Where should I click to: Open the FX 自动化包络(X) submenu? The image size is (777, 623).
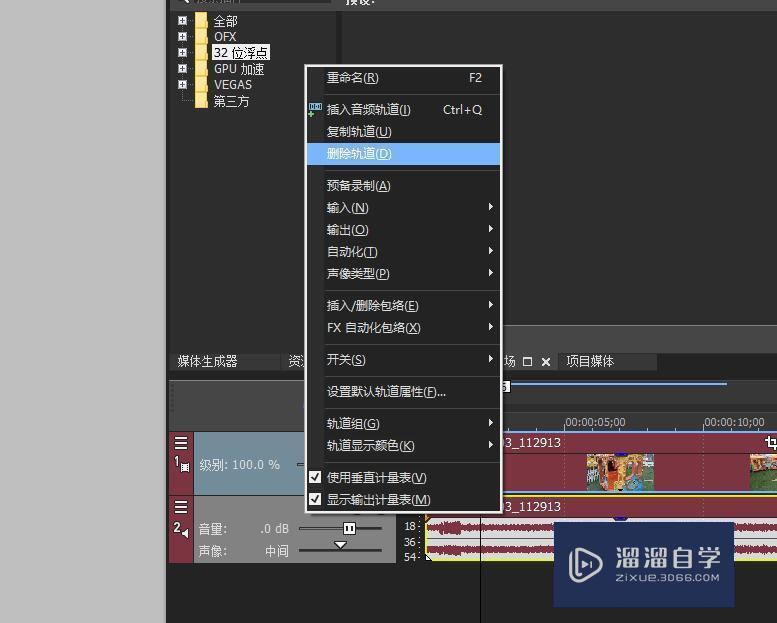(x=403, y=328)
